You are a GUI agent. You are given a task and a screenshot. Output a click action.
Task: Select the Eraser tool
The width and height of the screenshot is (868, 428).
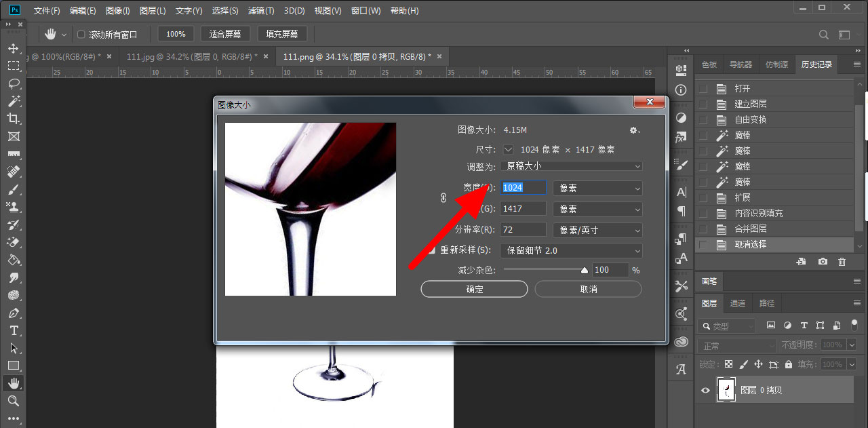pyautogui.click(x=14, y=242)
